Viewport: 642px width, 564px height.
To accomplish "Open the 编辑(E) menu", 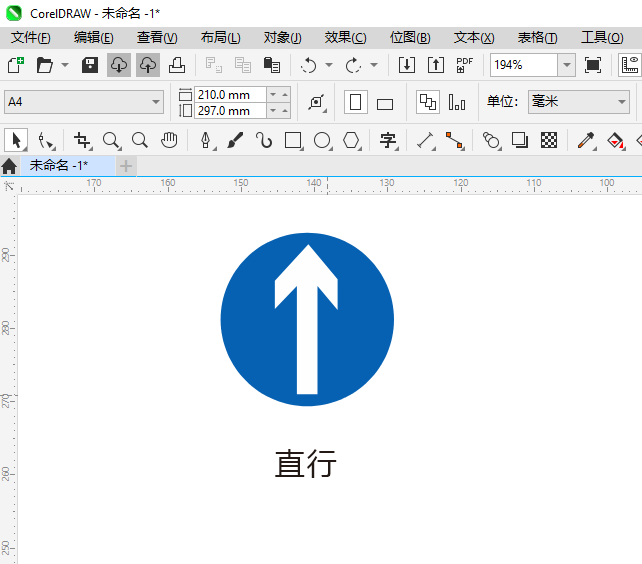I will pyautogui.click(x=94, y=38).
